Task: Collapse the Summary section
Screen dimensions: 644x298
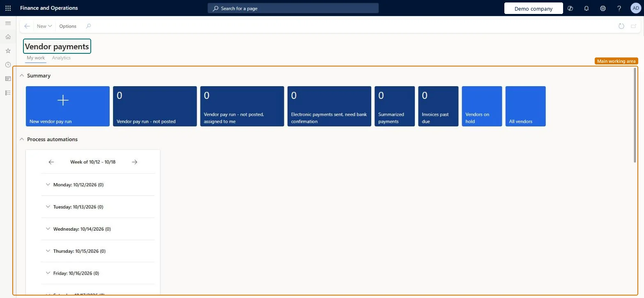Action: [22, 76]
